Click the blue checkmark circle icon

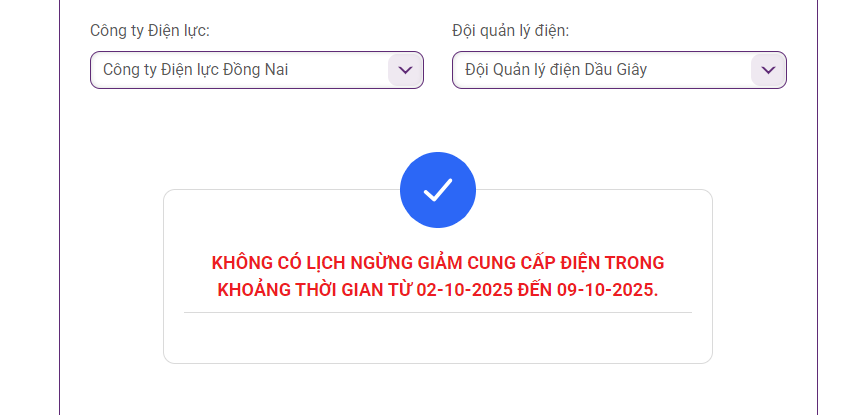click(x=438, y=190)
